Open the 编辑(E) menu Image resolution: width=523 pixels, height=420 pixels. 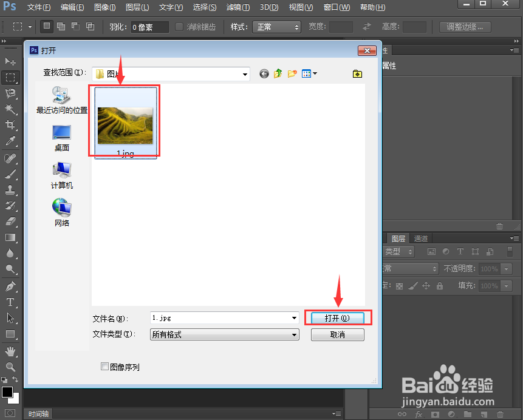[x=72, y=7]
